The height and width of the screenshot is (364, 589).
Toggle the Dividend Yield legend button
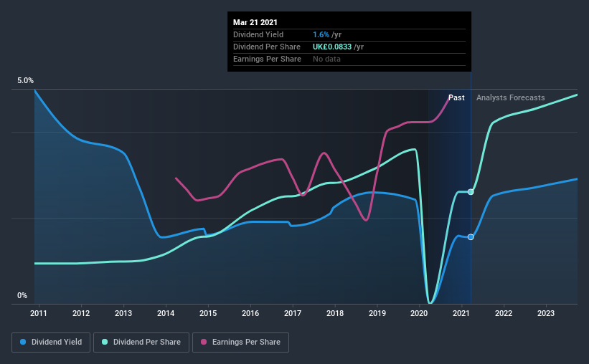tap(51, 343)
